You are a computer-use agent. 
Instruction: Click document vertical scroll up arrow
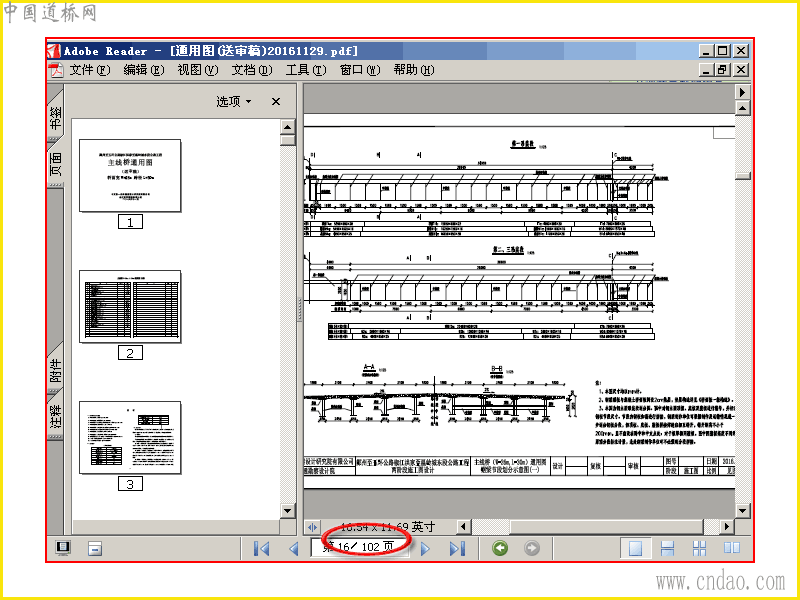click(742, 108)
